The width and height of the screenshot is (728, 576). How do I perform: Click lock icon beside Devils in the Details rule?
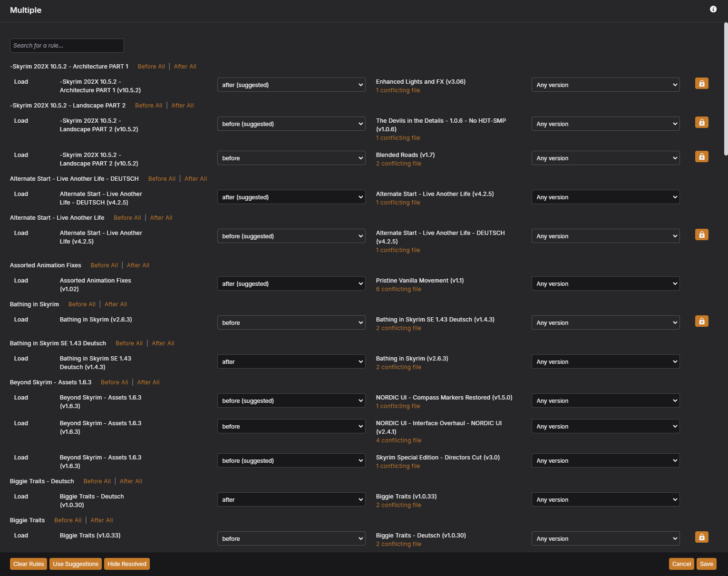click(701, 122)
